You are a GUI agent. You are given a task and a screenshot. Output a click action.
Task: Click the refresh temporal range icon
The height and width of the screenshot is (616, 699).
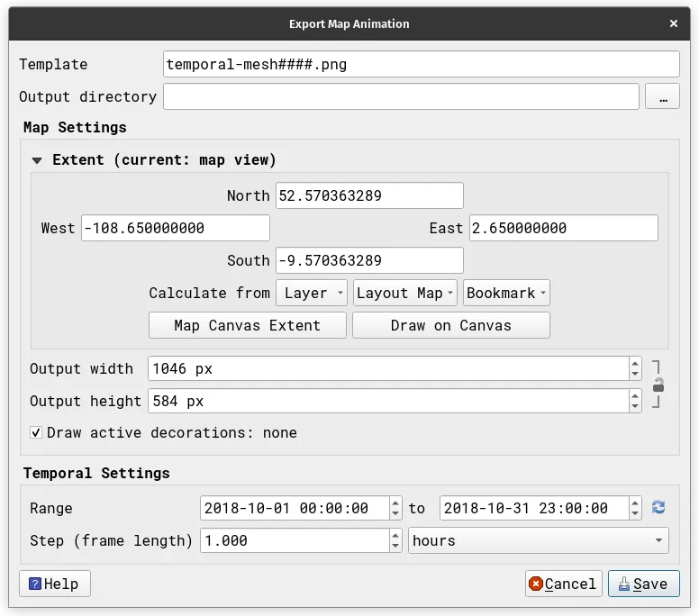[x=658, y=508]
